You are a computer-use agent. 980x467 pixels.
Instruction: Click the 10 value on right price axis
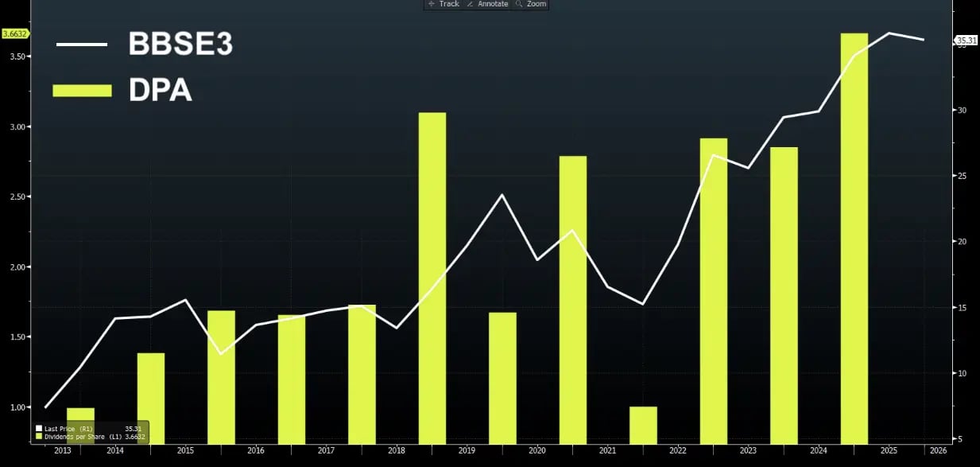point(962,373)
